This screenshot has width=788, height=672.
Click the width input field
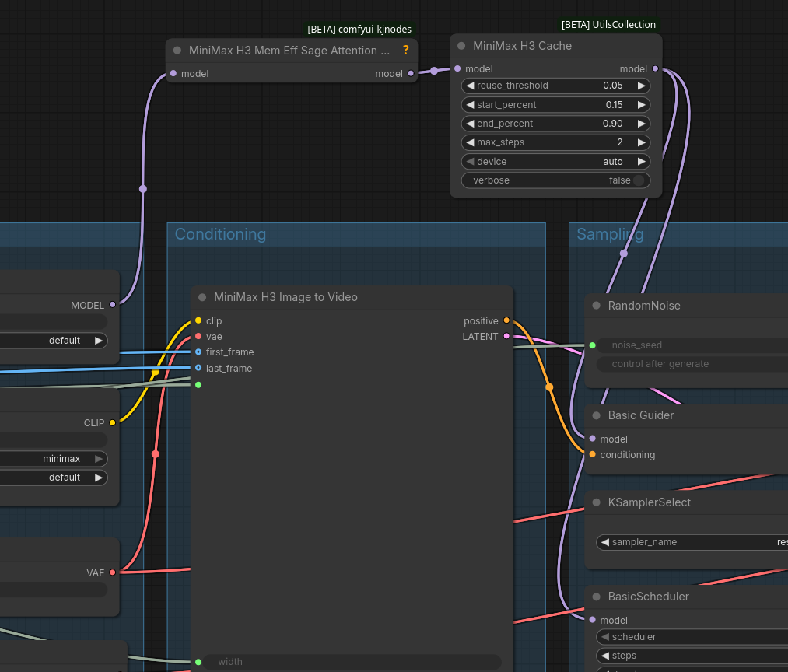point(352,662)
